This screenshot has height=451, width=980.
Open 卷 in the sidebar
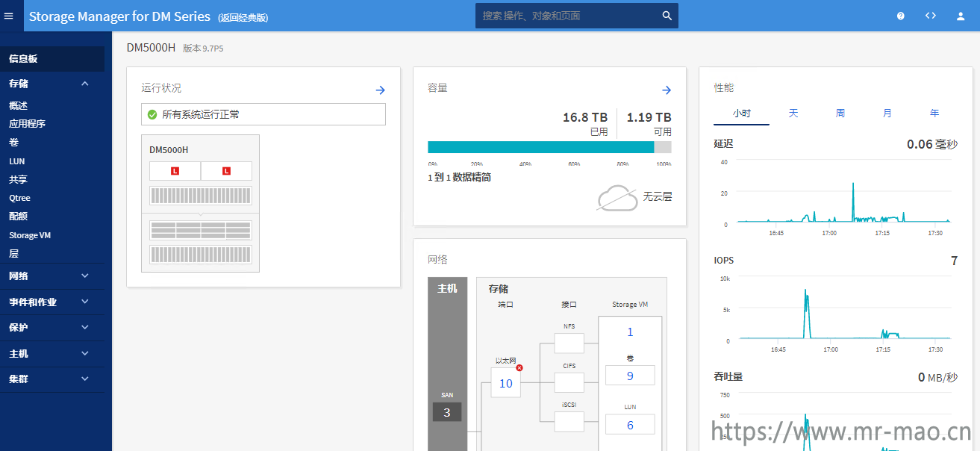13,143
